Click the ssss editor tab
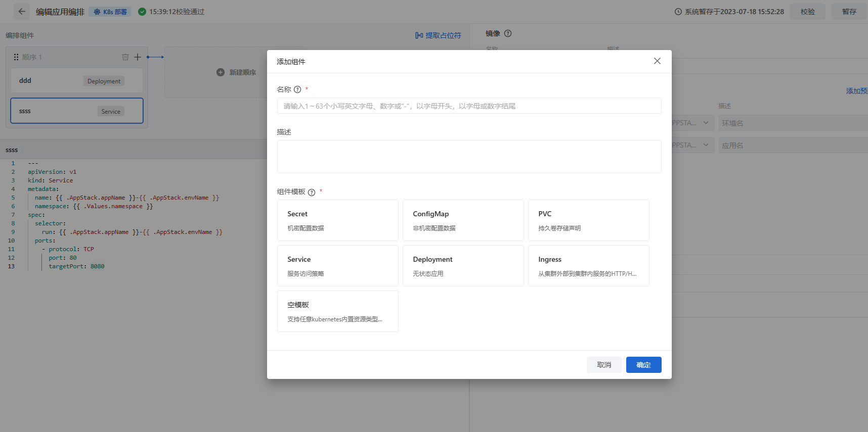 click(x=12, y=150)
